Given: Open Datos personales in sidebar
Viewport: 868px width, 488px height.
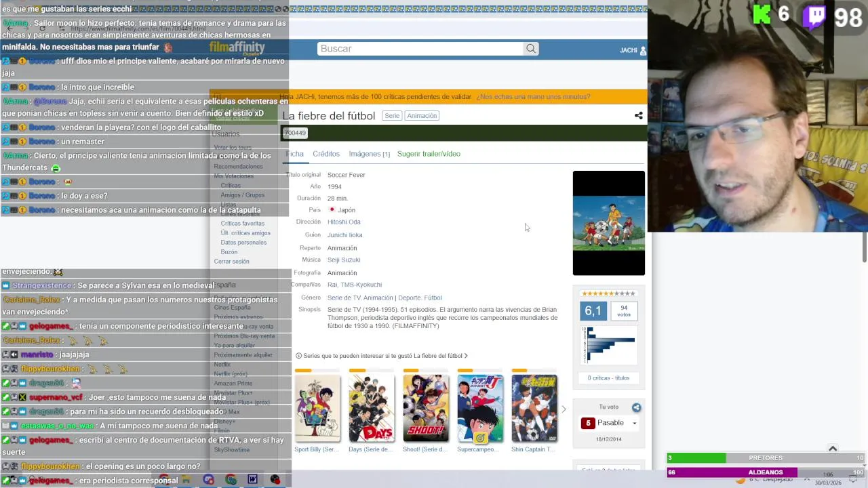Looking at the screenshot, I should point(243,243).
